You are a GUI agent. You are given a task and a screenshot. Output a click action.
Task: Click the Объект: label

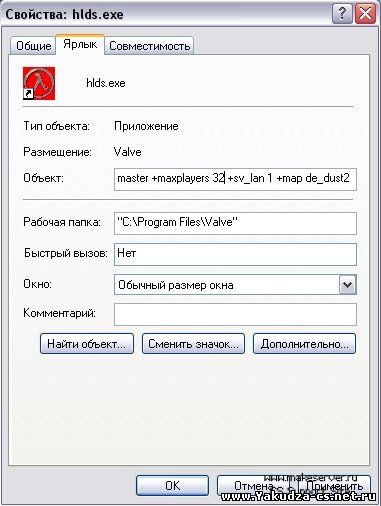click(43, 178)
